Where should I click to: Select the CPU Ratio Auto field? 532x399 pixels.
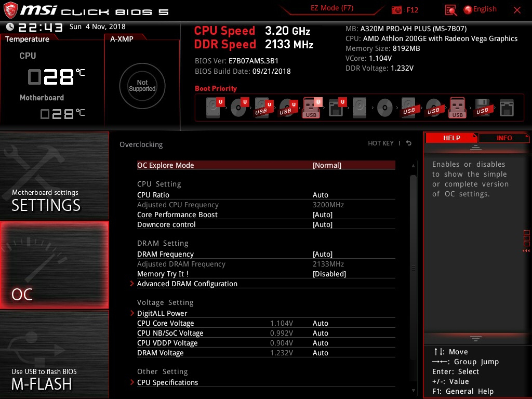click(x=320, y=195)
